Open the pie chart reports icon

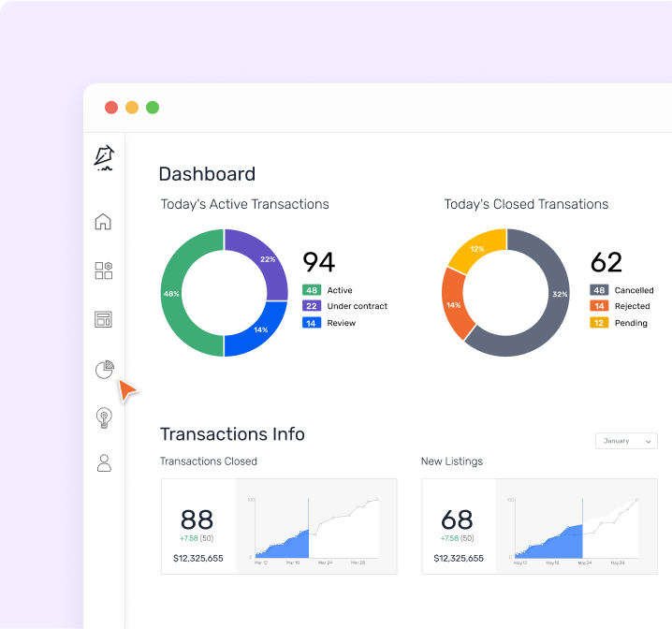pyautogui.click(x=105, y=370)
